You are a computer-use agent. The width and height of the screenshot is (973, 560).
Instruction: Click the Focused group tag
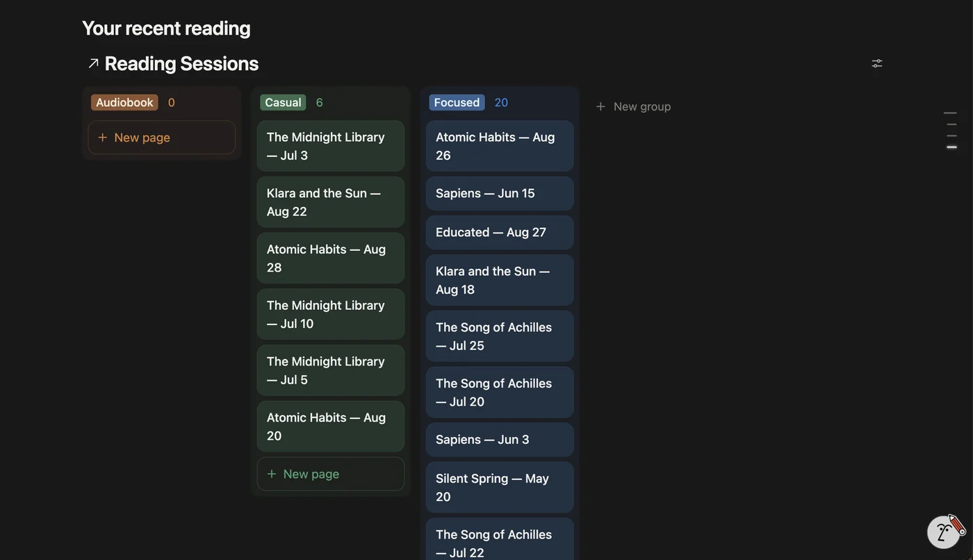(x=457, y=102)
